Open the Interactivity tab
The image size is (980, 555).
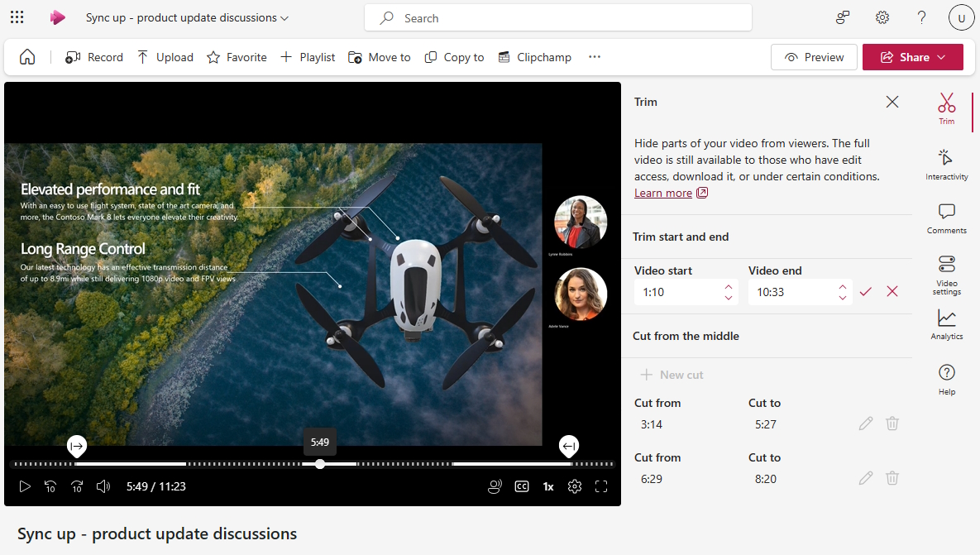946,165
